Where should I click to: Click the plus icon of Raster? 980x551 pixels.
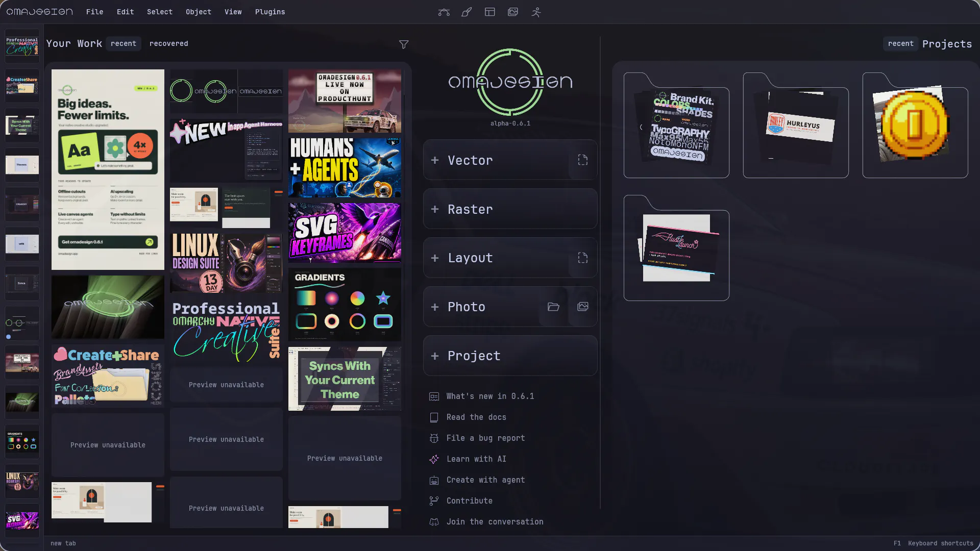[435, 209]
